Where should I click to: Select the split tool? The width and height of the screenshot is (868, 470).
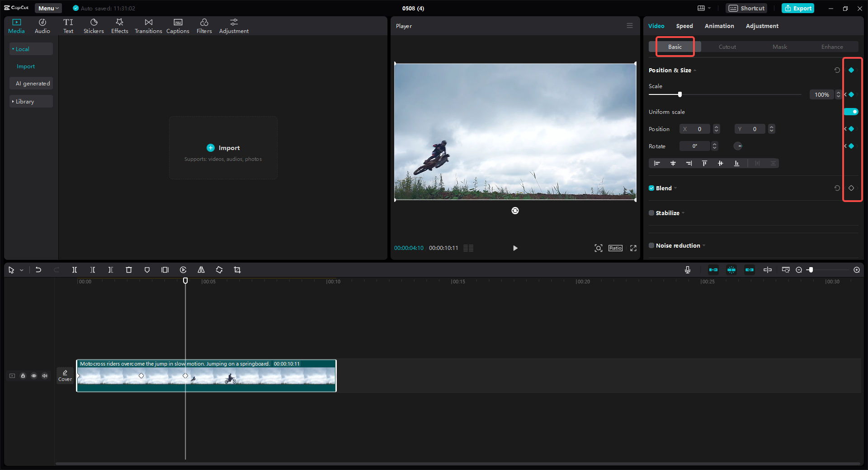tap(75, 270)
